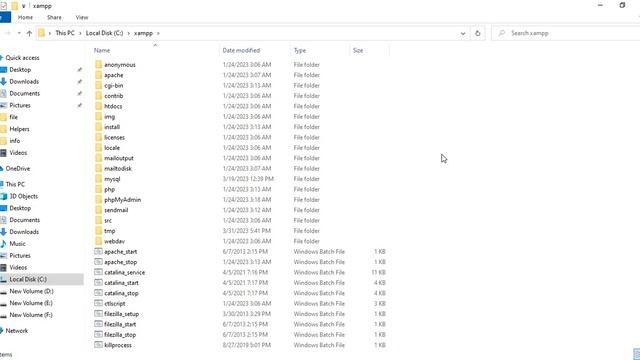Viewport: 640px width, 360px height.
Task: Open recent locations dropdown arrow
Action: click(19, 33)
